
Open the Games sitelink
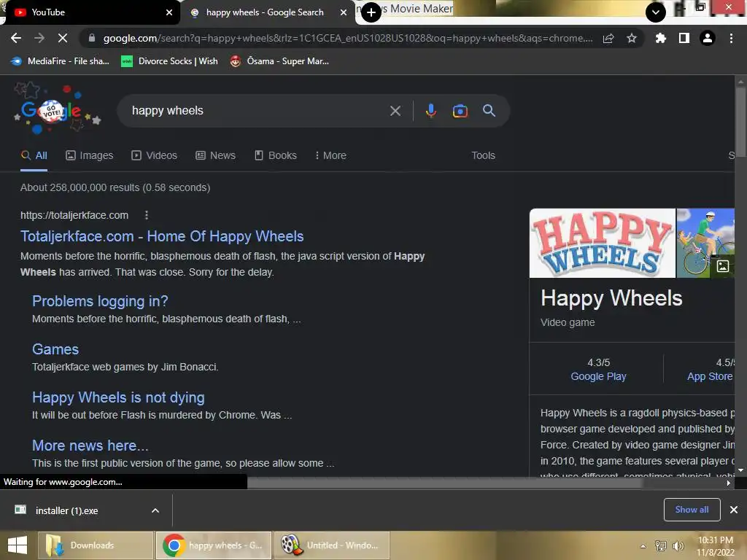[55, 349]
